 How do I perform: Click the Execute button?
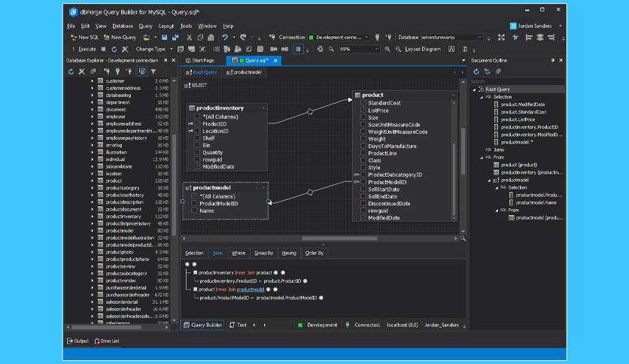point(84,49)
